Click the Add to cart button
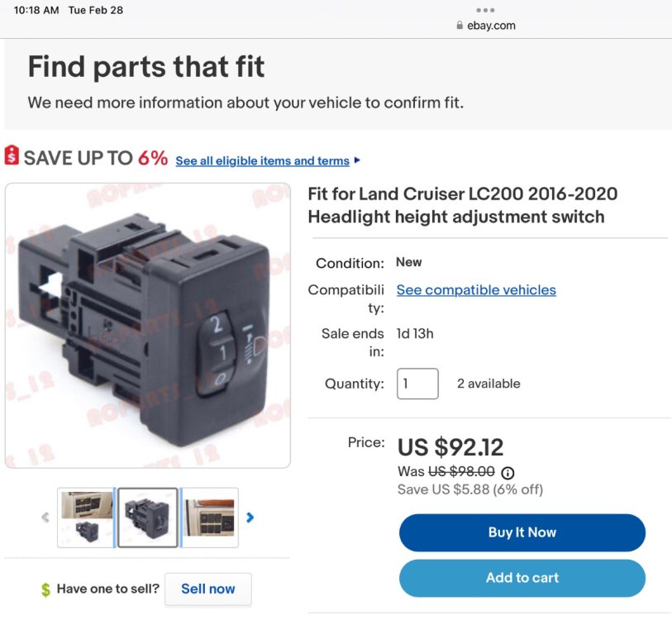Viewport: 672px width, 620px height. coord(522,578)
